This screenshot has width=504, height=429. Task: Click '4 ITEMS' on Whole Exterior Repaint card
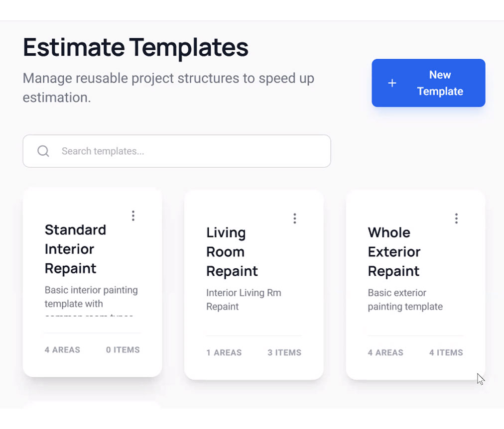(446, 352)
